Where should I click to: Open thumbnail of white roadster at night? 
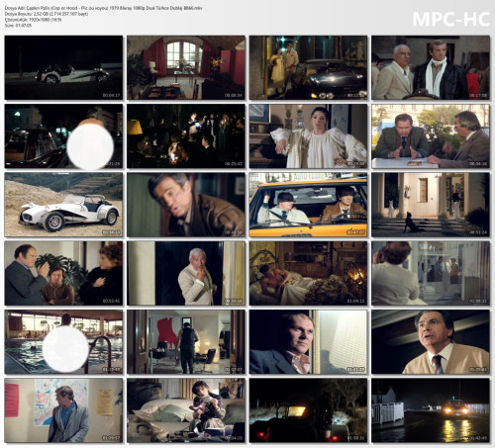pos(63,67)
